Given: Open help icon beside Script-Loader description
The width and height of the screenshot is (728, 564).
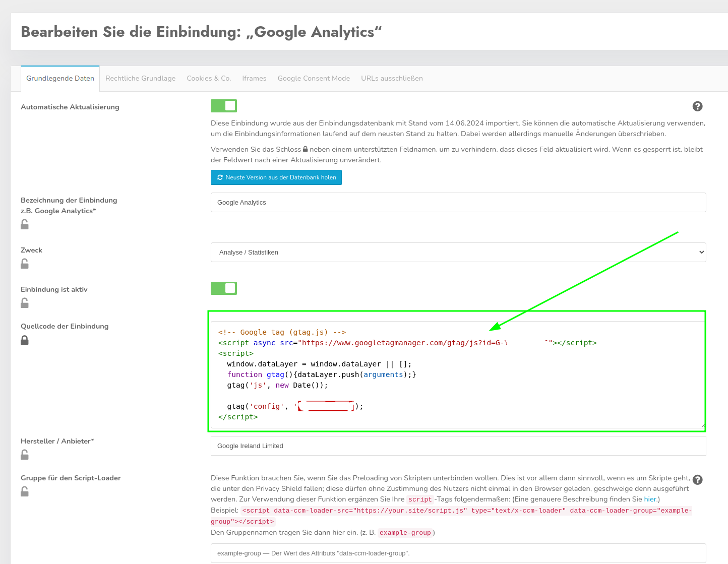Looking at the screenshot, I should (697, 480).
